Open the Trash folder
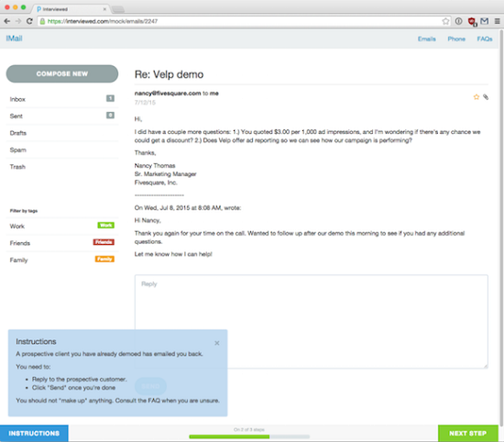The image size is (504, 442). tap(62, 167)
